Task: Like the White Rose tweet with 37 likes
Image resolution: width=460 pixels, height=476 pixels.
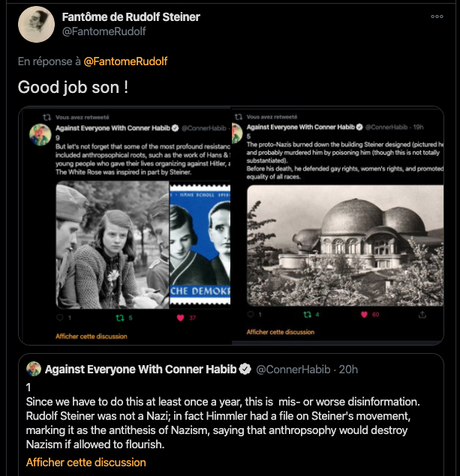Action: coord(180,318)
